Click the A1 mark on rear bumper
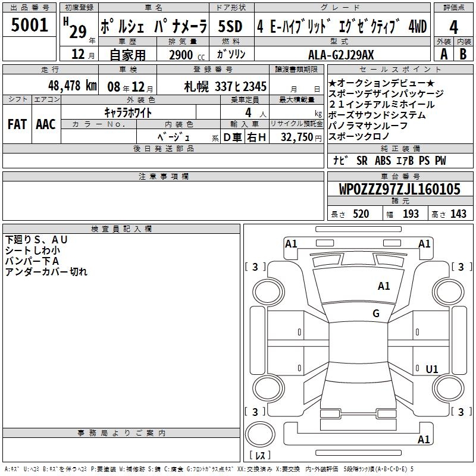476x476 pixels. [x=424, y=439]
